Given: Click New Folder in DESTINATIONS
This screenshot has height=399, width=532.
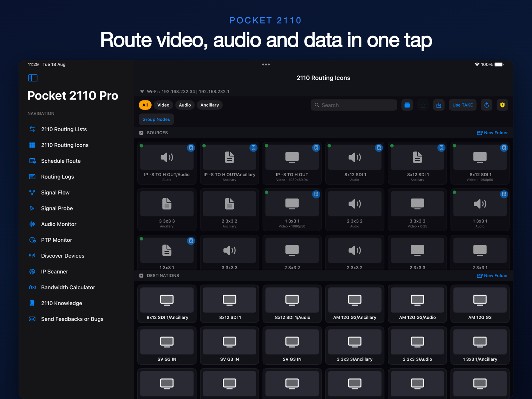Looking at the screenshot, I should 492,276.
